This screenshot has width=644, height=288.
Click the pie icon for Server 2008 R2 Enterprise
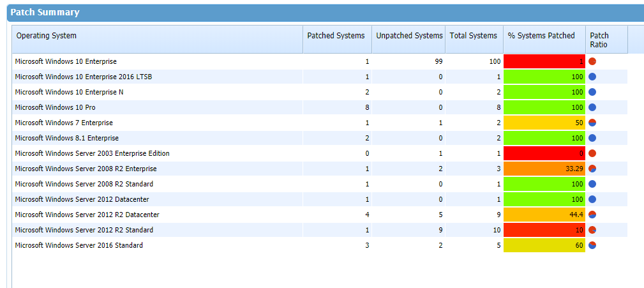pos(592,169)
